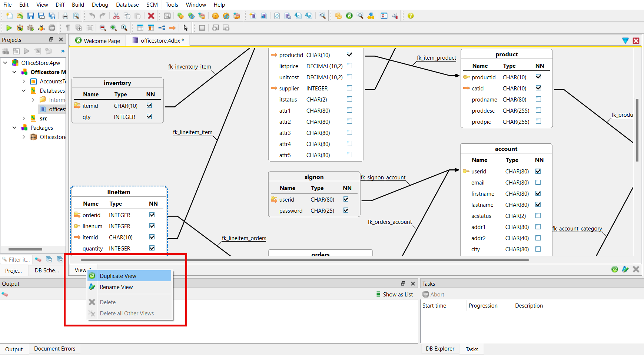Select the arrow pointer tool above the diagram
Viewport: 644px width, 355px height.
185,28
